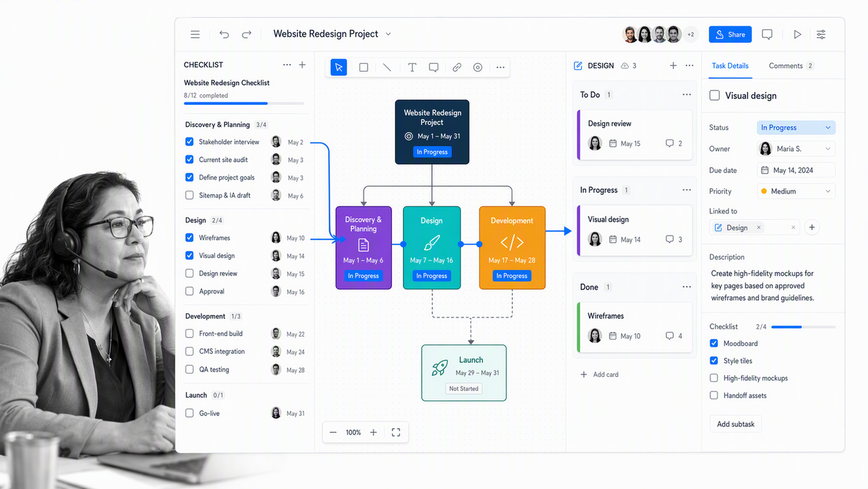Zoom out the canvas with minus
The image size is (868, 489).
tap(333, 432)
